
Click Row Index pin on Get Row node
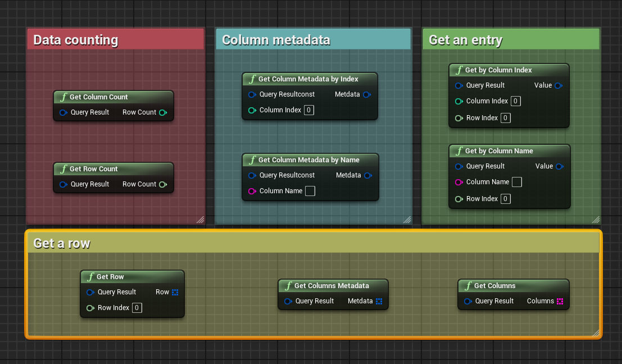(x=90, y=308)
